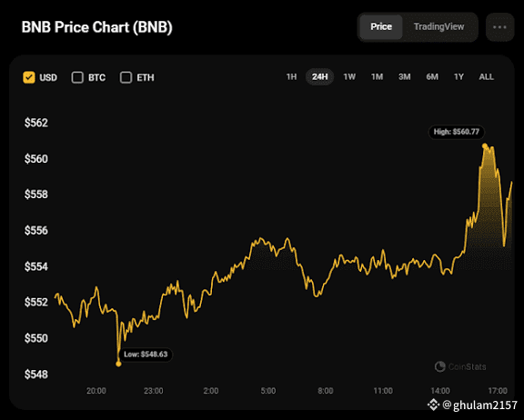Click the High price marker dot
This screenshot has width=524, height=420.
coord(485,145)
